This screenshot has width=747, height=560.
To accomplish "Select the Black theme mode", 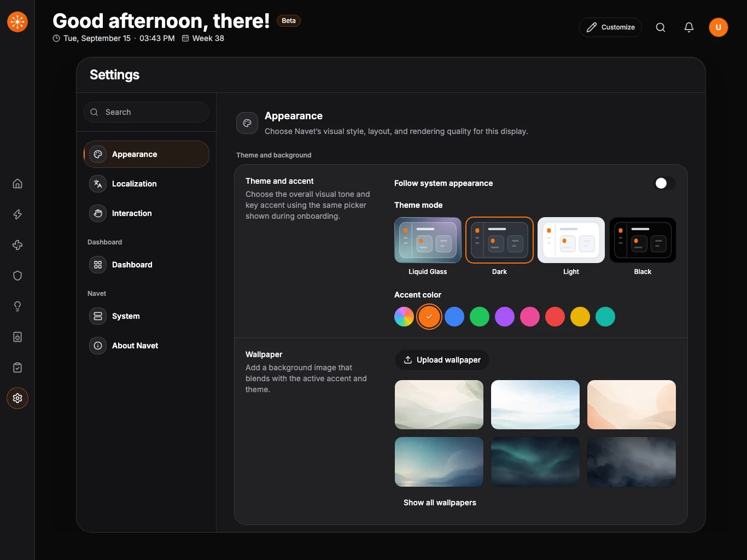I will click(643, 247).
